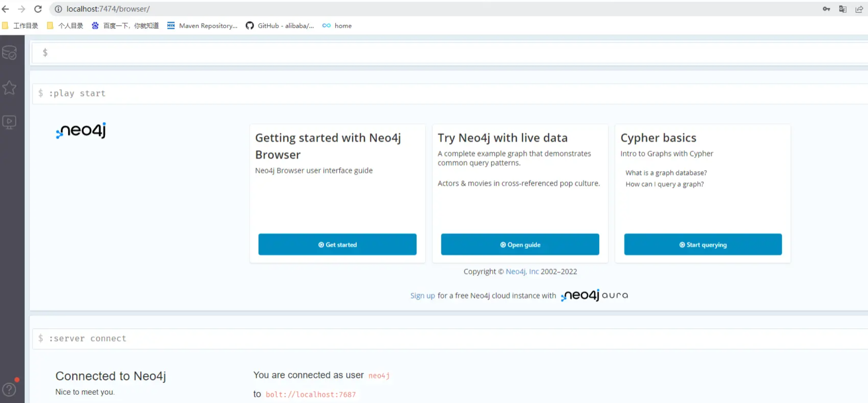The width and height of the screenshot is (868, 403).
Task: Click the share page icon
Action: click(859, 9)
